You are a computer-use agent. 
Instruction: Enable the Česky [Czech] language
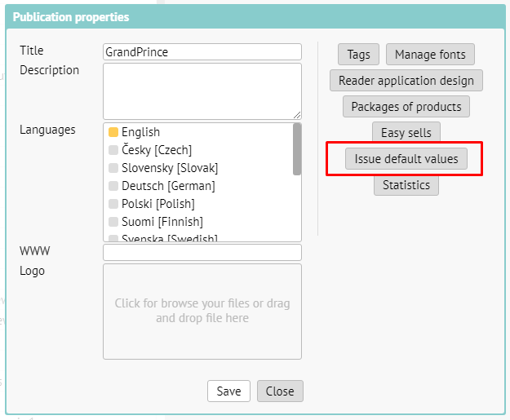(x=113, y=150)
